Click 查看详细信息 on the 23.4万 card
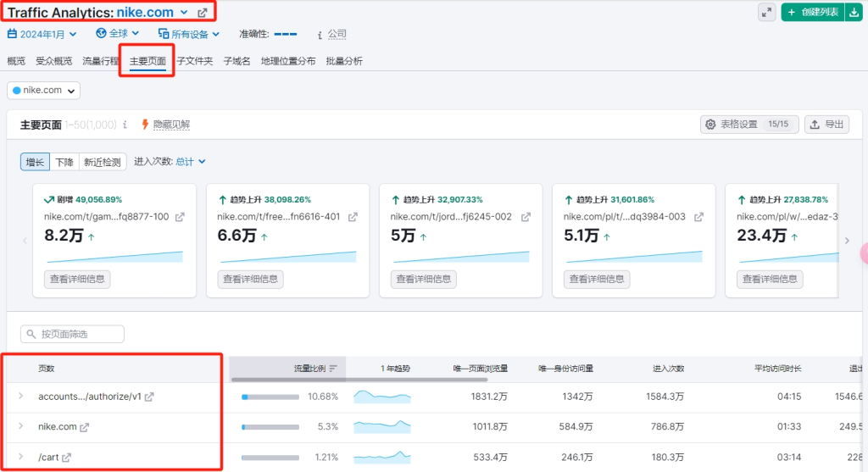Image resolution: width=868 pixels, height=472 pixels. point(770,279)
